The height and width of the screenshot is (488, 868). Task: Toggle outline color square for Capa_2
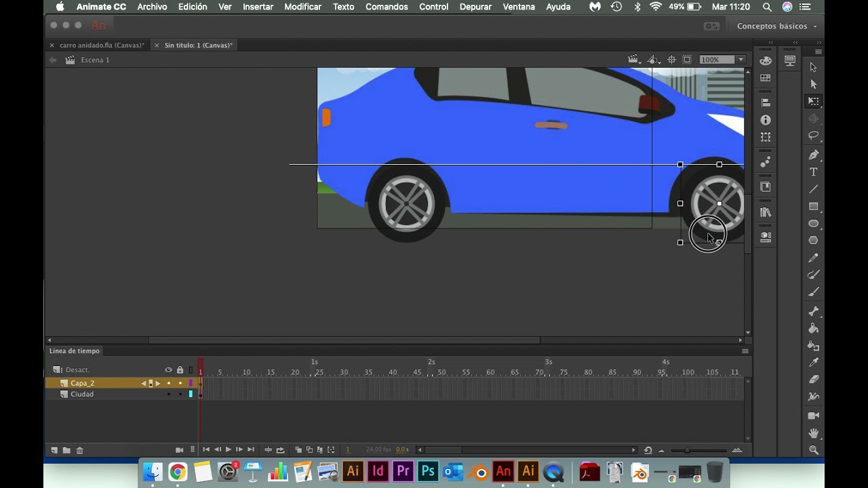coord(191,384)
